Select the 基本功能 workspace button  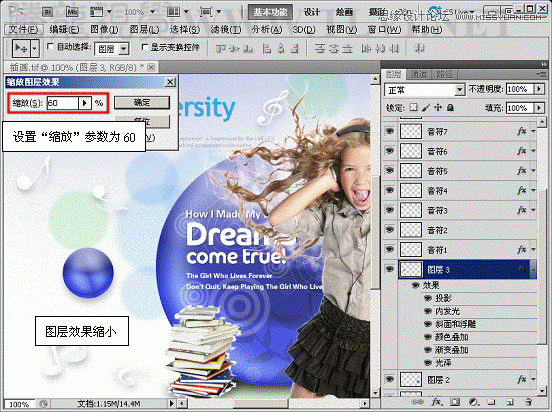270,12
